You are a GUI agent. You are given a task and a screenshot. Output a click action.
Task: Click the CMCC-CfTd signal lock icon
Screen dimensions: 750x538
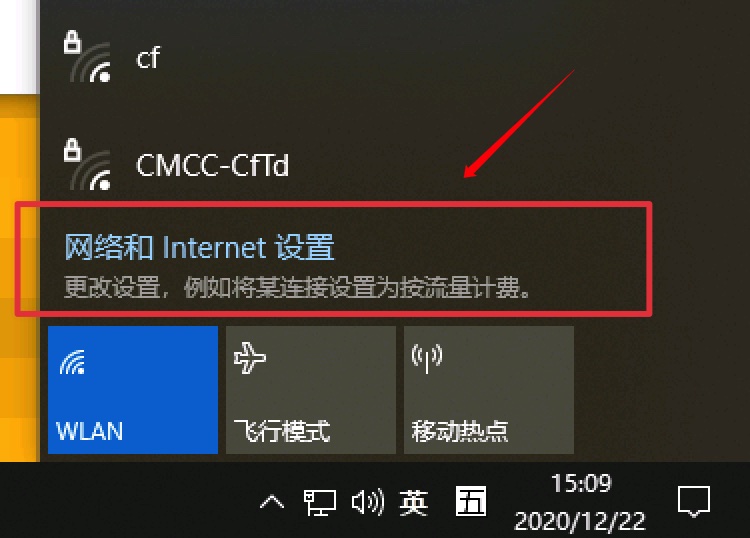[x=88, y=165]
